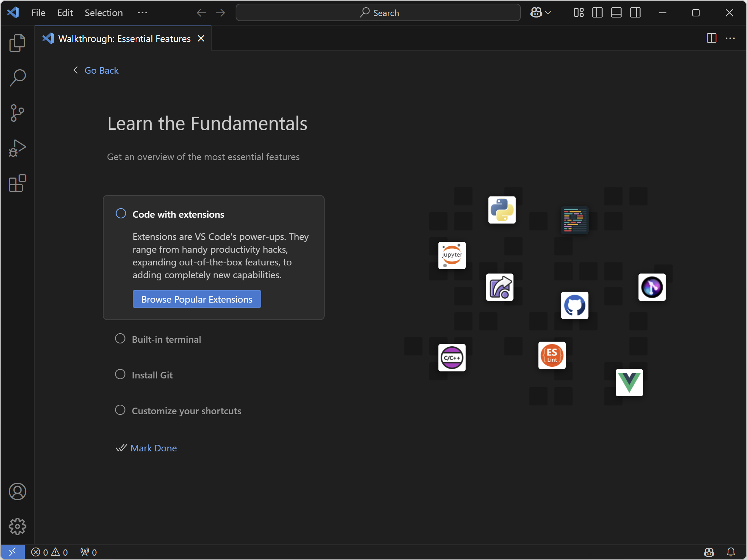Image resolution: width=747 pixels, height=560 pixels.
Task: Check the 'Built-in terminal' step circle
Action: [120, 339]
